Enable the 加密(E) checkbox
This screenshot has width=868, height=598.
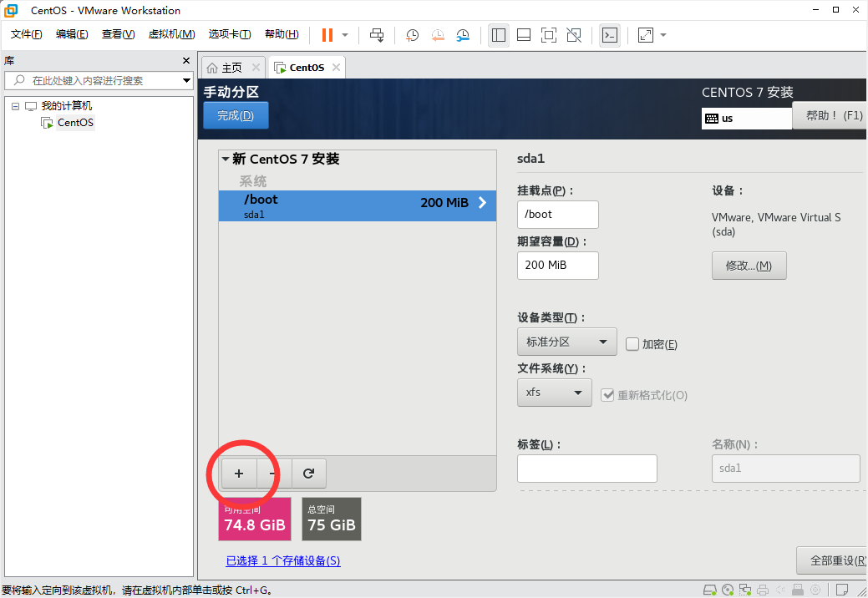[632, 344]
